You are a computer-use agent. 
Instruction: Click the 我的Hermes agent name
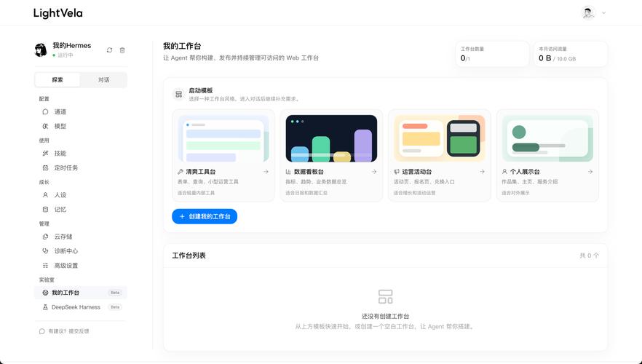tap(71, 45)
